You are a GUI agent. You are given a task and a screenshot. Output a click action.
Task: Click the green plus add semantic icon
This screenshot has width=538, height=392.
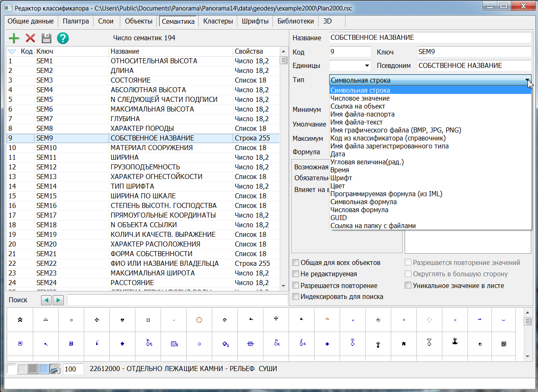(14, 38)
